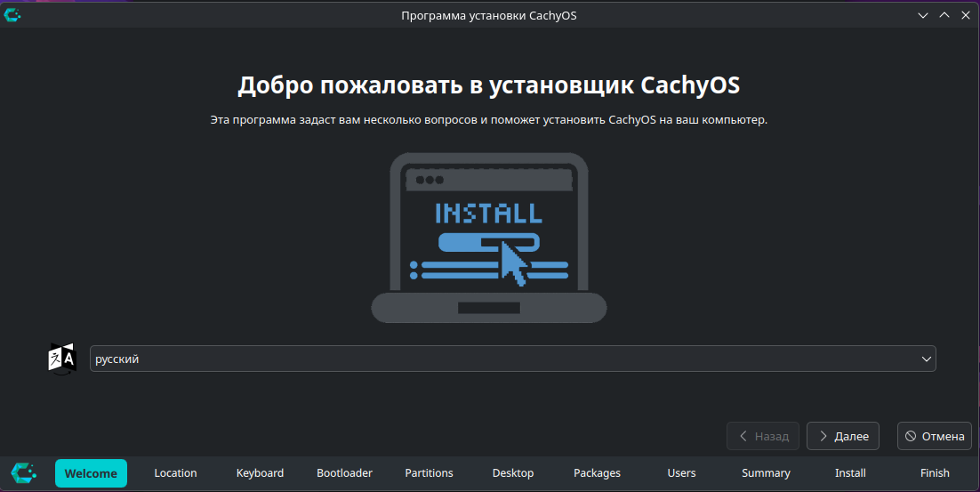The width and height of the screenshot is (980, 492).
Task: Expand language list via chevron arrow
Action: [927, 359]
